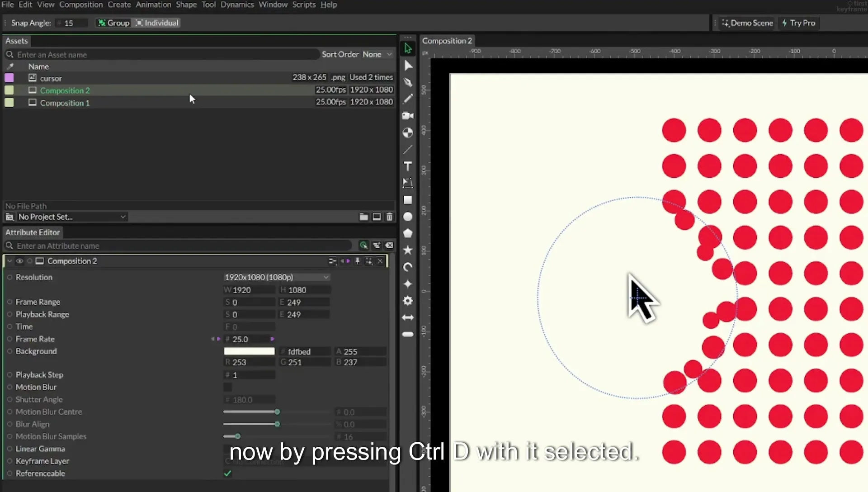Viewport: 868px width, 492px height.
Task: Select Composition 2 in Assets
Action: click(x=199, y=90)
